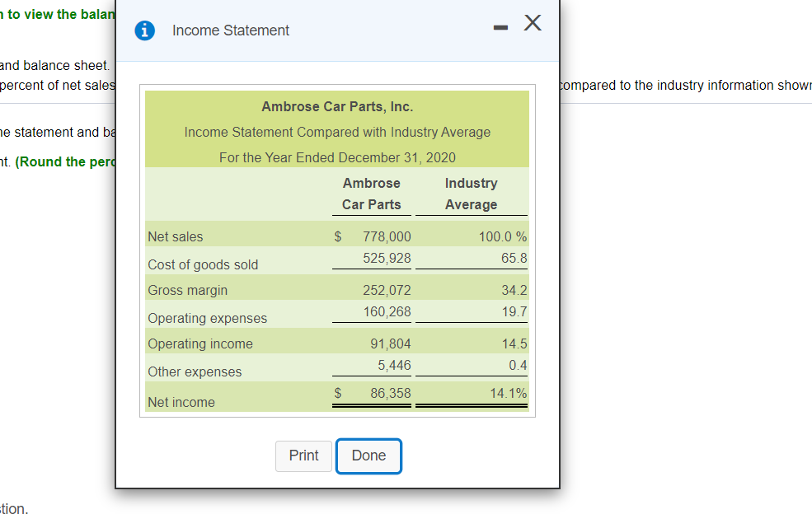Select the Other expenses value 5,446
Image resolution: width=812 pixels, height=514 pixels.
[396, 365]
